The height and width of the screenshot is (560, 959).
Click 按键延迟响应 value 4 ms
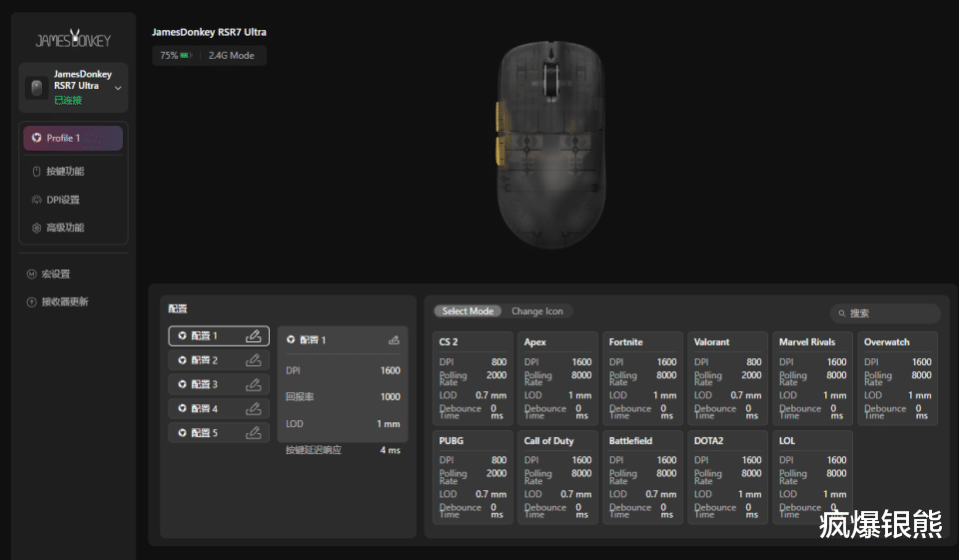click(x=391, y=450)
